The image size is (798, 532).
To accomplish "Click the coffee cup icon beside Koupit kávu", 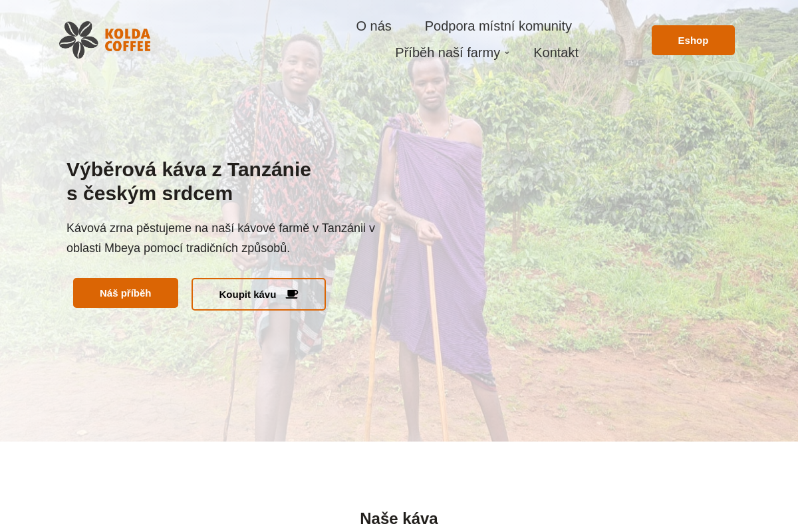I will tap(292, 294).
